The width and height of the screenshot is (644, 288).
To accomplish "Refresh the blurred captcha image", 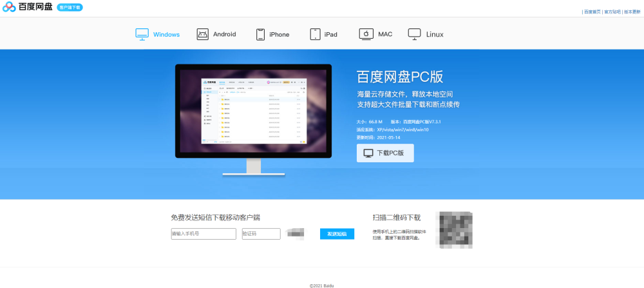I will [296, 233].
